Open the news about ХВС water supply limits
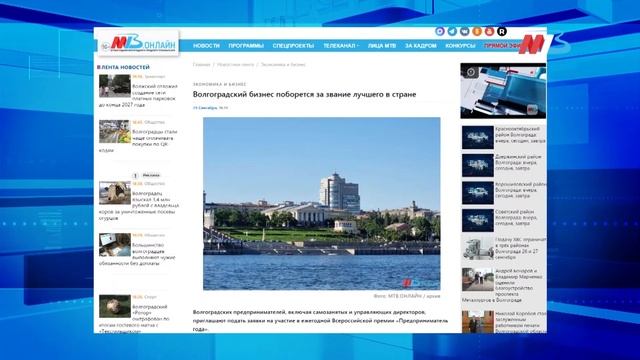 [x=520, y=249]
